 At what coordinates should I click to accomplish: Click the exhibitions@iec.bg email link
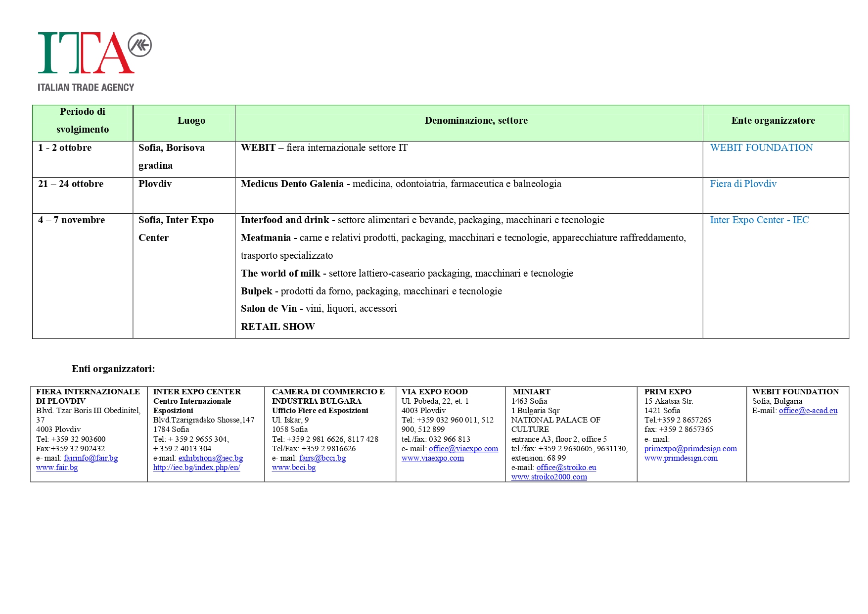pyautogui.click(x=211, y=458)
